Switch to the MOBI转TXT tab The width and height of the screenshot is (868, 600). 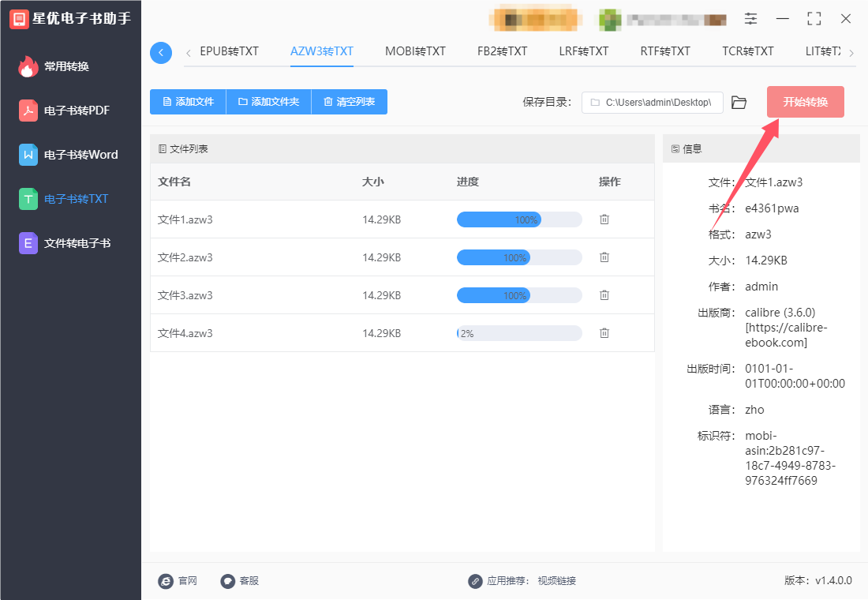(415, 51)
